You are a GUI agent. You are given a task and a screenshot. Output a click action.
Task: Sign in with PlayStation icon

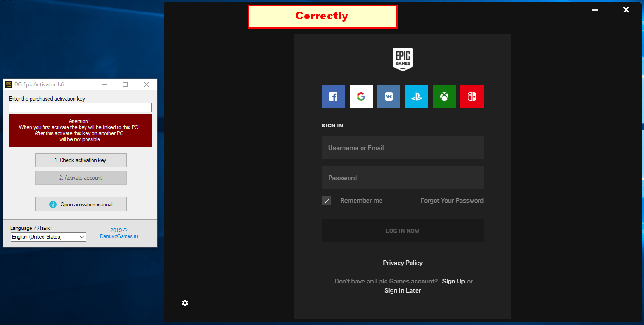pyautogui.click(x=417, y=96)
